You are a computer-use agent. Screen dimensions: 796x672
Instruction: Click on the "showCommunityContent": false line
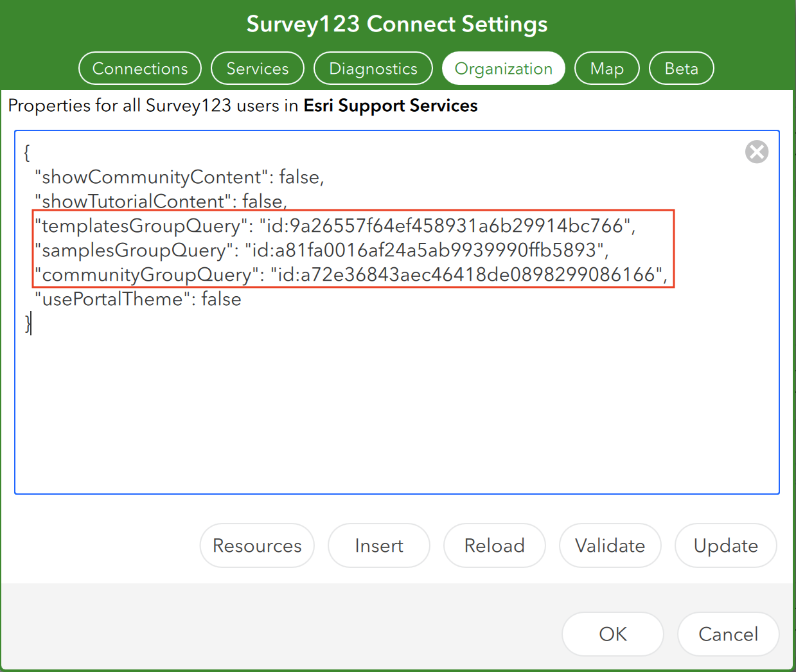point(180,177)
